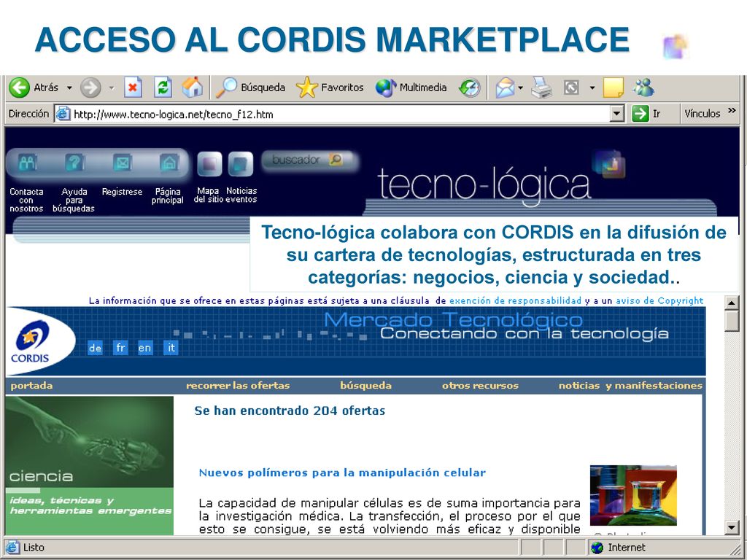This screenshot has height=560, width=747.
Task: Click the Listo status page icon
Action: click(x=12, y=548)
